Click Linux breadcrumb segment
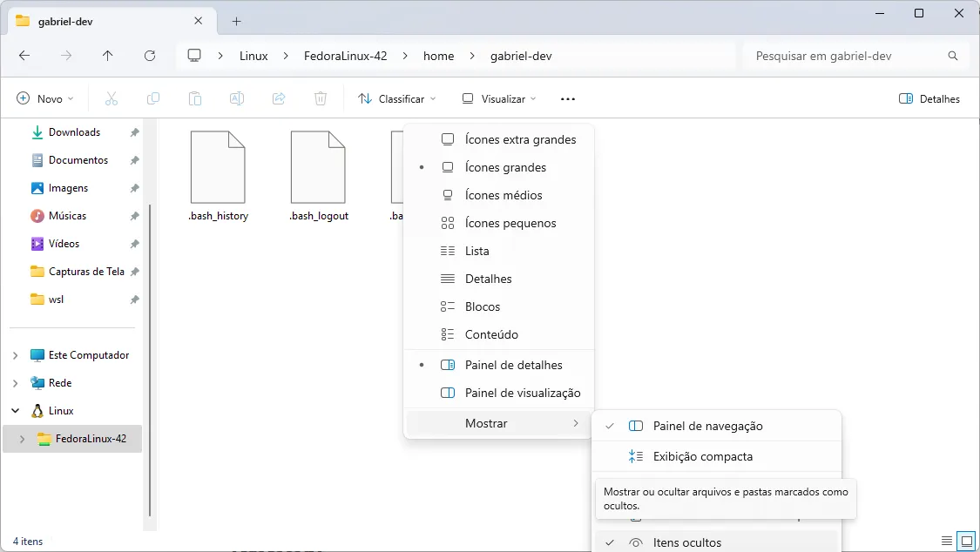 253,56
